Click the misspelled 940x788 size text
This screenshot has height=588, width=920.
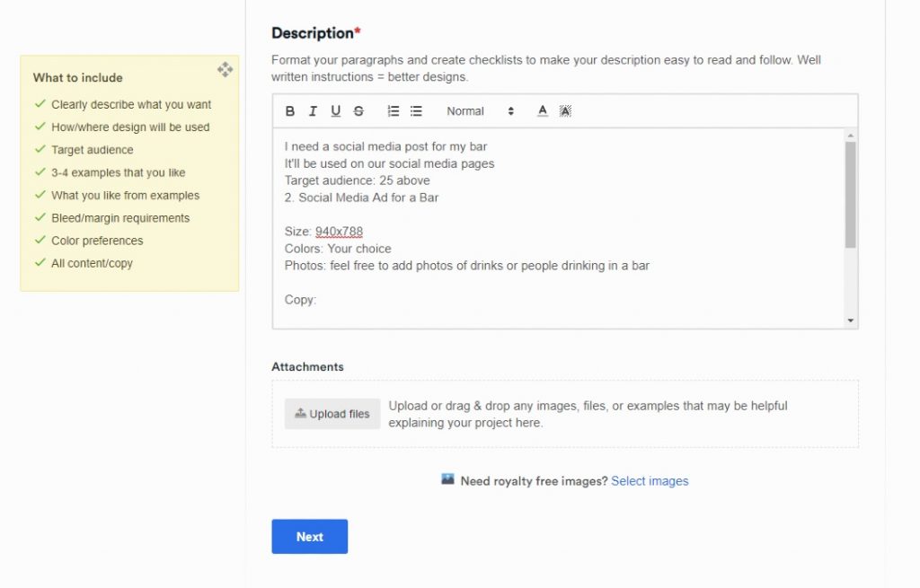click(x=339, y=232)
